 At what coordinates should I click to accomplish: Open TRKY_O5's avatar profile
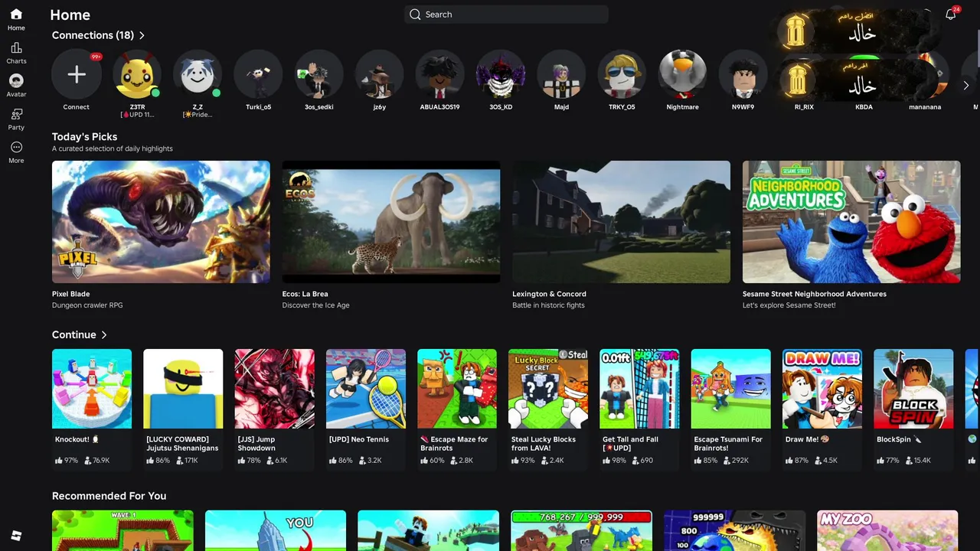622,74
